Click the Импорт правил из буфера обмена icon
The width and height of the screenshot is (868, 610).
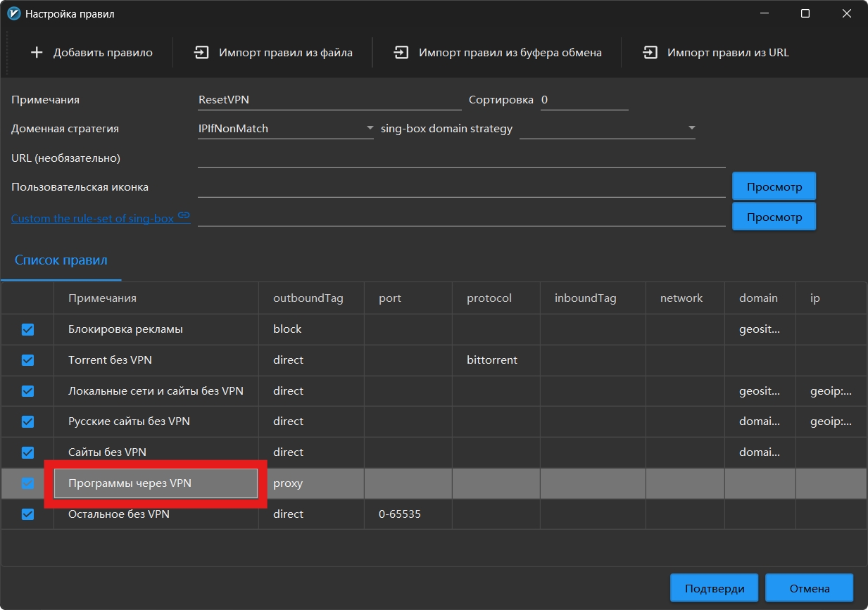pos(401,53)
